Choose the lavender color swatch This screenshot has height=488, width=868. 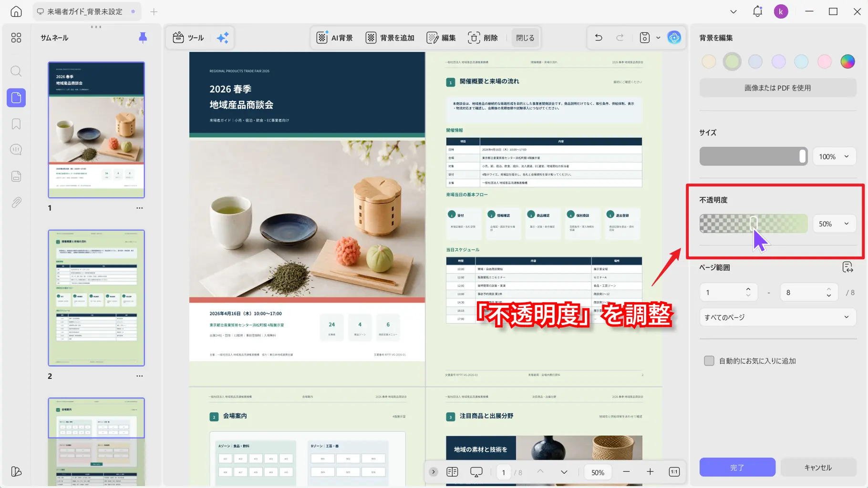click(x=778, y=61)
